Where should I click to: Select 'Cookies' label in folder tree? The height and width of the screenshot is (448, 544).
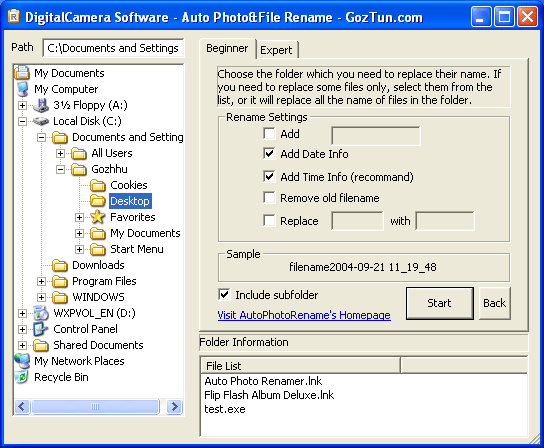[x=129, y=185]
